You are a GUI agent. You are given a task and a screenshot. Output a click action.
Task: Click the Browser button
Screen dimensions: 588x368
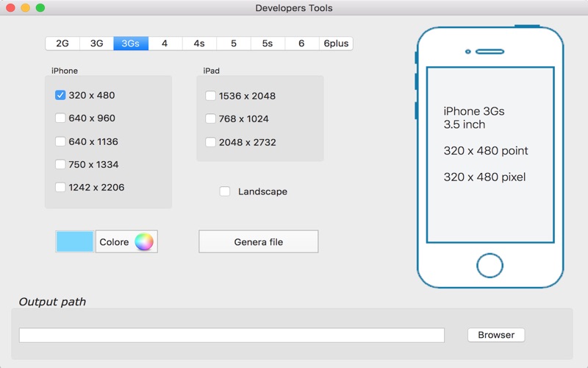[x=496, y=335]
